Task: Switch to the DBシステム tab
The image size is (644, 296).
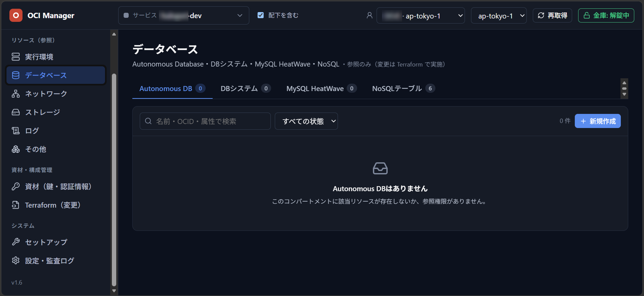Action: [246, 89]
